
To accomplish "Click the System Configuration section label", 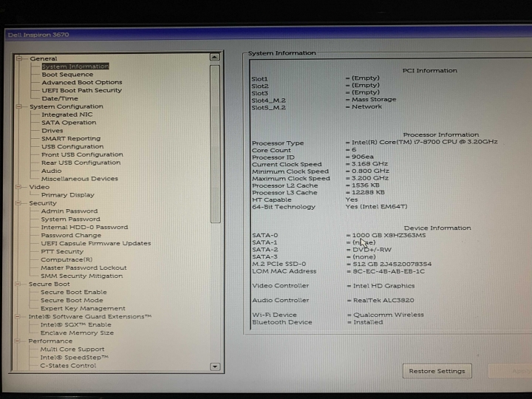I will click(x=66, y=106).
